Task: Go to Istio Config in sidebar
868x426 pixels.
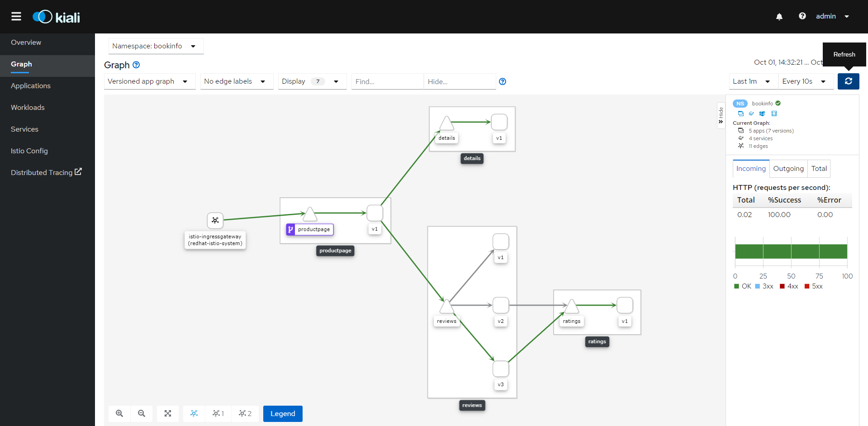Action: (x=47, y=151)
